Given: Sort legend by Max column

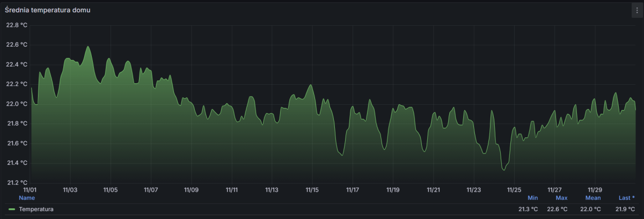Looking at the screenshot, I should [x=561, y=198].
